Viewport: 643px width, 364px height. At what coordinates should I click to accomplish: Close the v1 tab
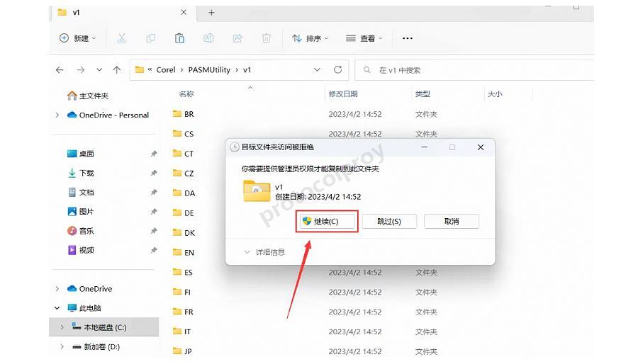pos(184,12)
